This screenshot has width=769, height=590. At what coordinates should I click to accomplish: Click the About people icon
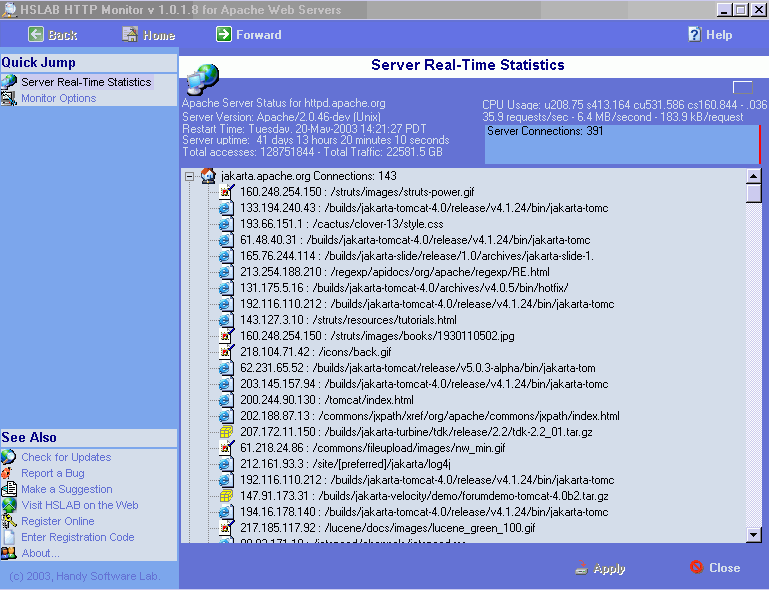click(9, 553)
